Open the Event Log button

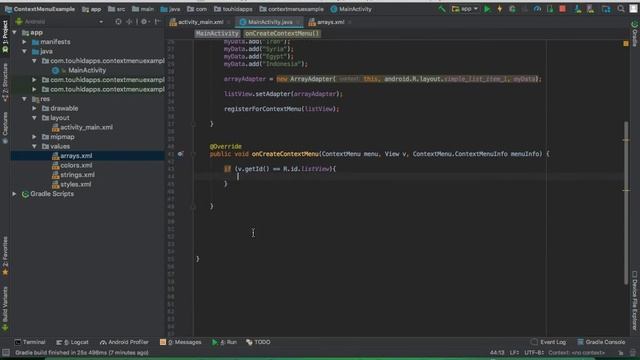tap(549, 342)
